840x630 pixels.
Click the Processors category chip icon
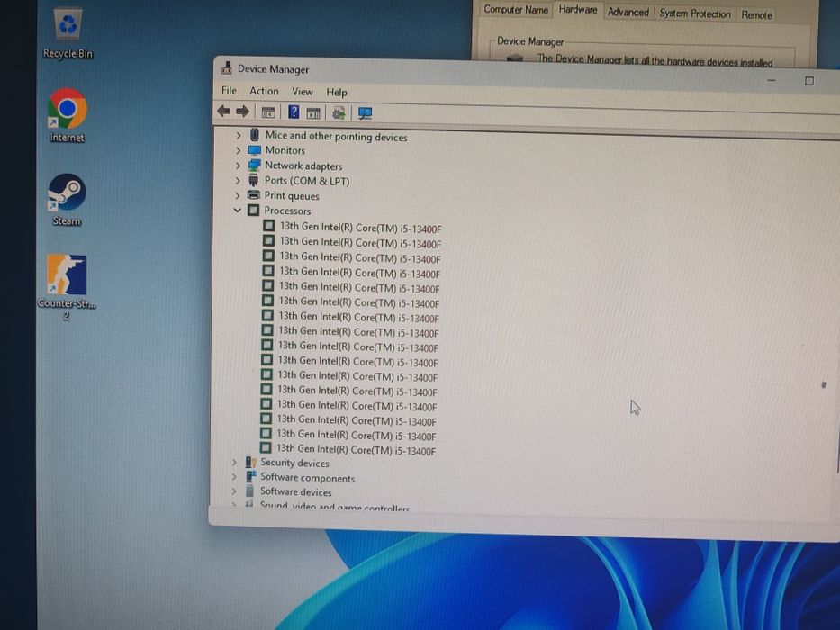(253, 210)
